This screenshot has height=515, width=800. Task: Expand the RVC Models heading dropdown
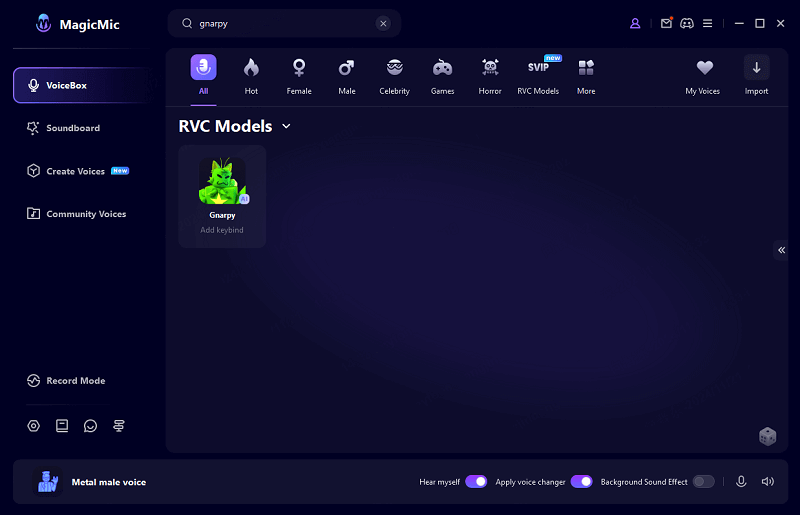tap(286, 126)
